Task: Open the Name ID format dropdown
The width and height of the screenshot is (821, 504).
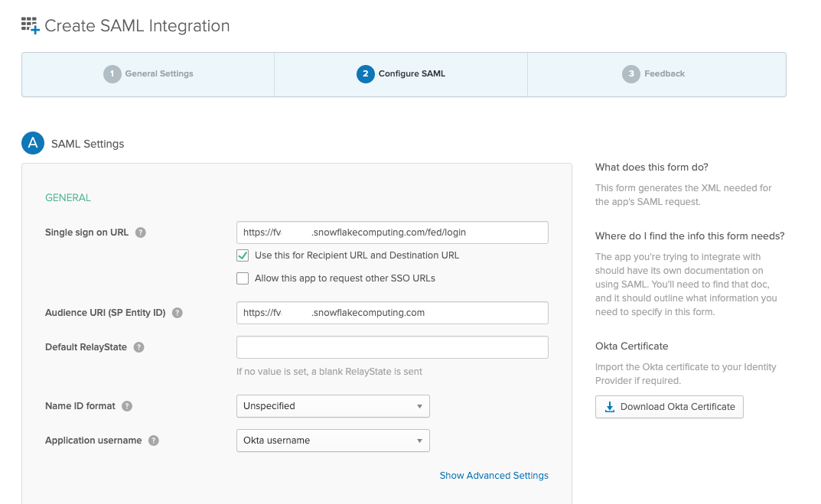Action: pos(333,406)
